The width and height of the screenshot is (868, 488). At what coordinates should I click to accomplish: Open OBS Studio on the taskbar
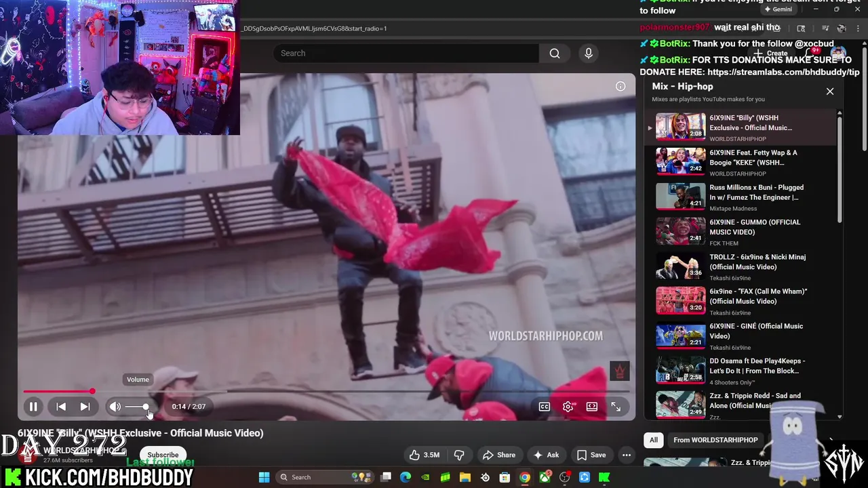click(x=564, y=477)
